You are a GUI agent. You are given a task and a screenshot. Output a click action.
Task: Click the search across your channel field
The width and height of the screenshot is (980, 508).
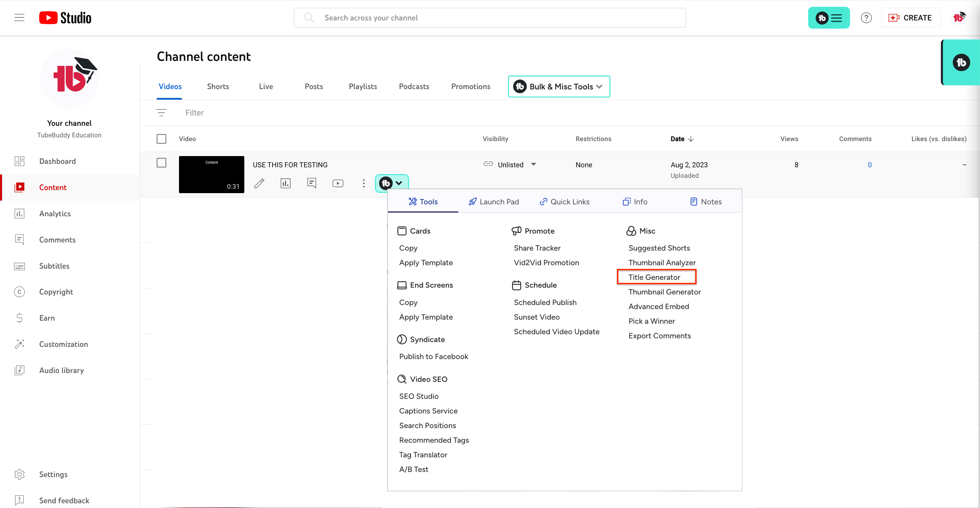point(490,18)
